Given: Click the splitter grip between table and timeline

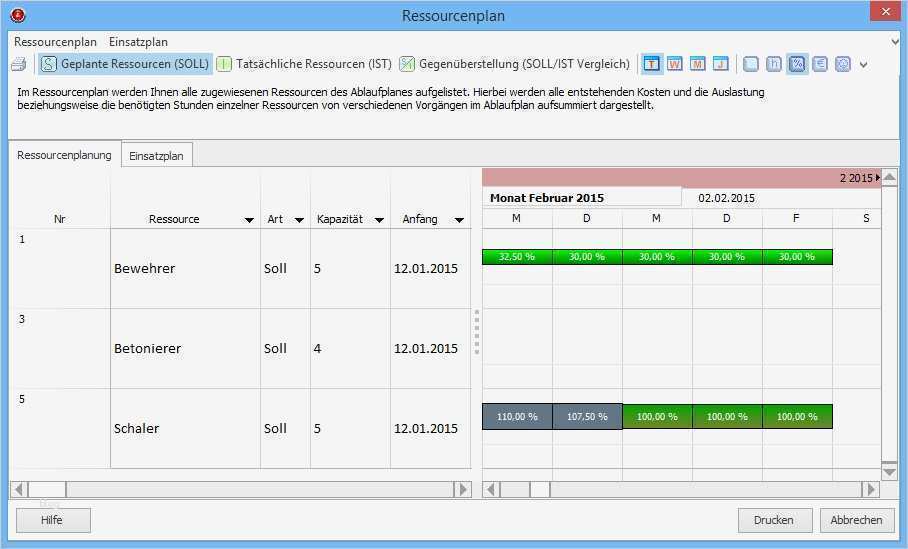Looking at the screenshot, I should click(x=477, y=332).
